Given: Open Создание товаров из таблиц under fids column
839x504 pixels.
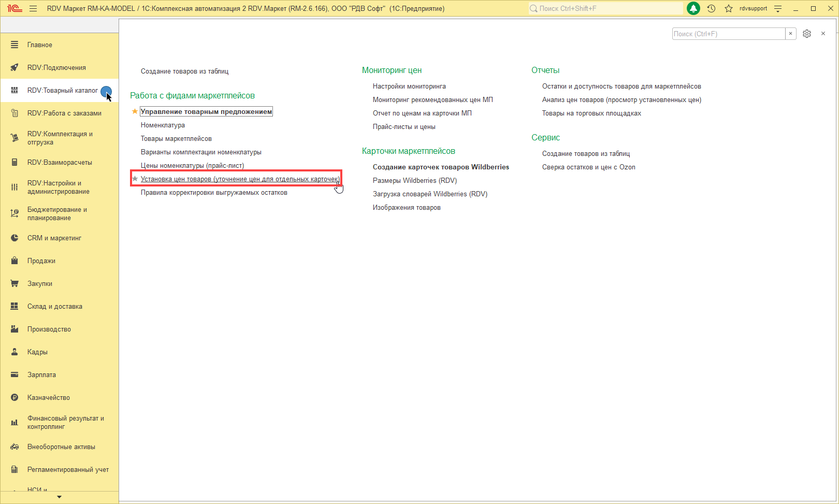Looking at the screenshot, I should (184, 71).
